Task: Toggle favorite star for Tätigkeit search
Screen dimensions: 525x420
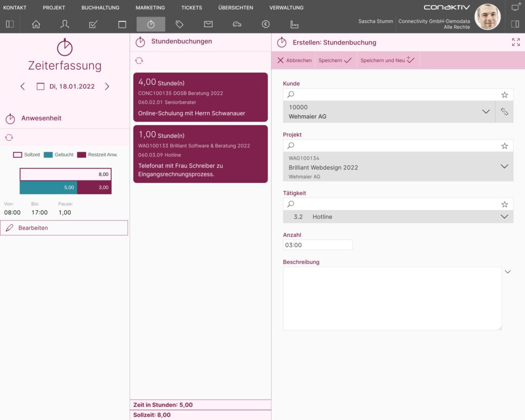Action: [x=504, y=204]
